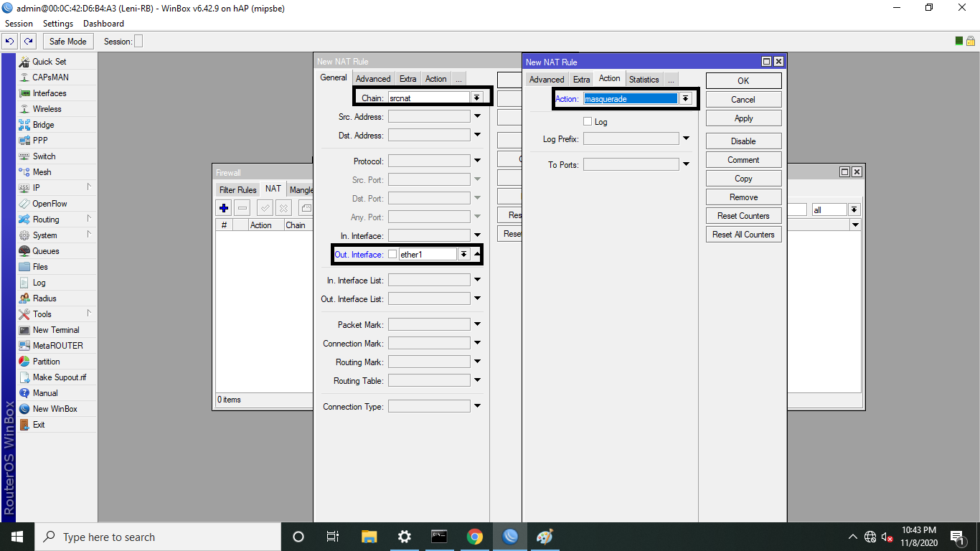This screenshot has height=551, width=980.
Task: Expand the Log Prefix field
Action: (x=686, y=138)
